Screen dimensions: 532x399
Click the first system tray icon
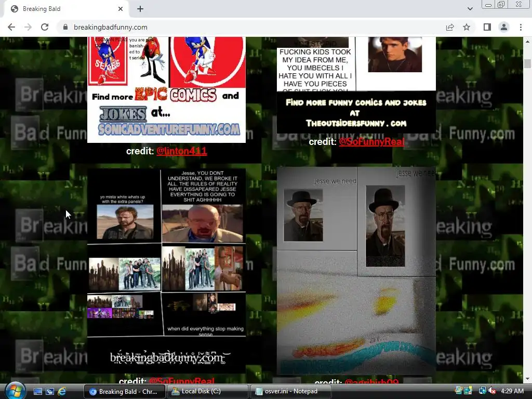pyautogui.click(x=459, y=391)
